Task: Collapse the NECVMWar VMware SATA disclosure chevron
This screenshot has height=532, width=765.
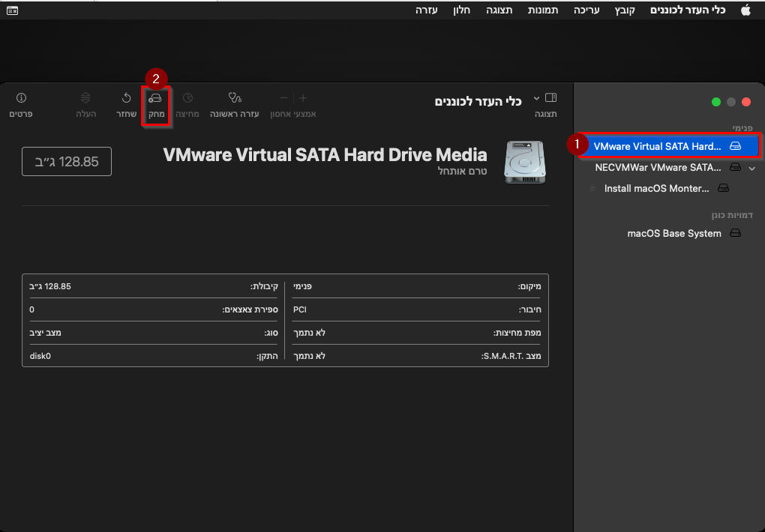Action: click(751, 169)
